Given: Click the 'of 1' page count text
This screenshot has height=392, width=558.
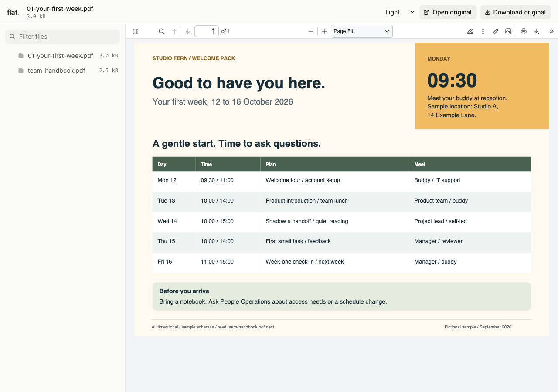Looking at the screenshot, I should tap(226, 31).
